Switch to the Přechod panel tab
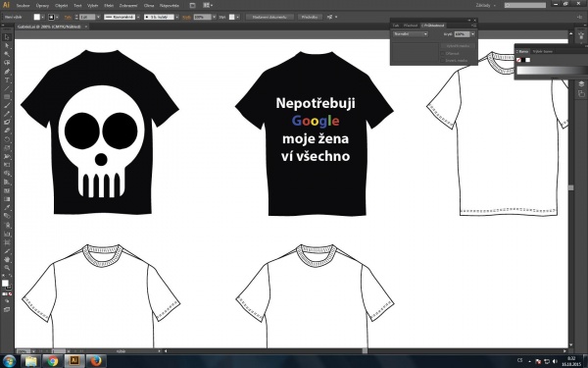Viewport: 588px width, 368px height. 411,26
